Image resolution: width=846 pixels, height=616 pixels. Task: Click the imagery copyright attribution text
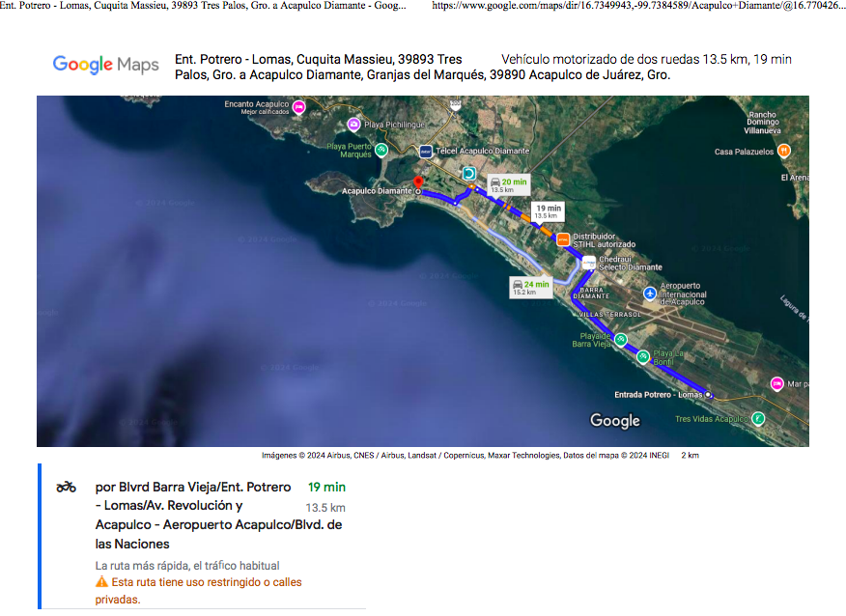(x=465, y=456)
